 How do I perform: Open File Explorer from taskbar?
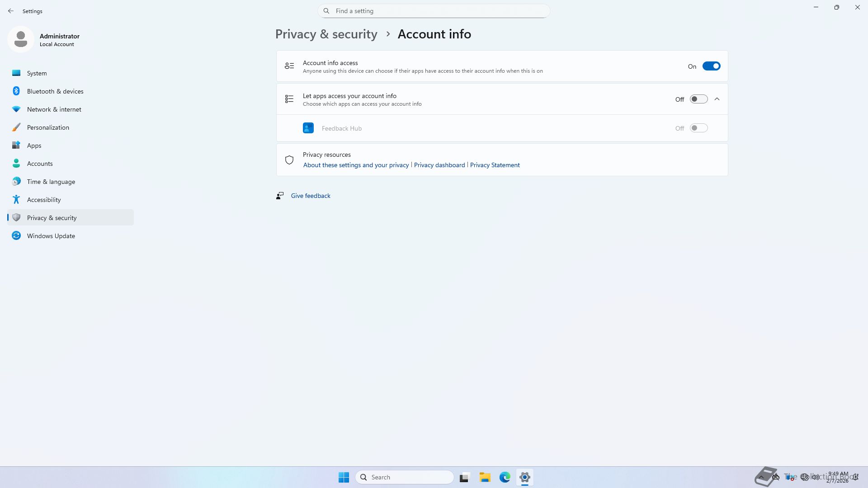point(485,477)
